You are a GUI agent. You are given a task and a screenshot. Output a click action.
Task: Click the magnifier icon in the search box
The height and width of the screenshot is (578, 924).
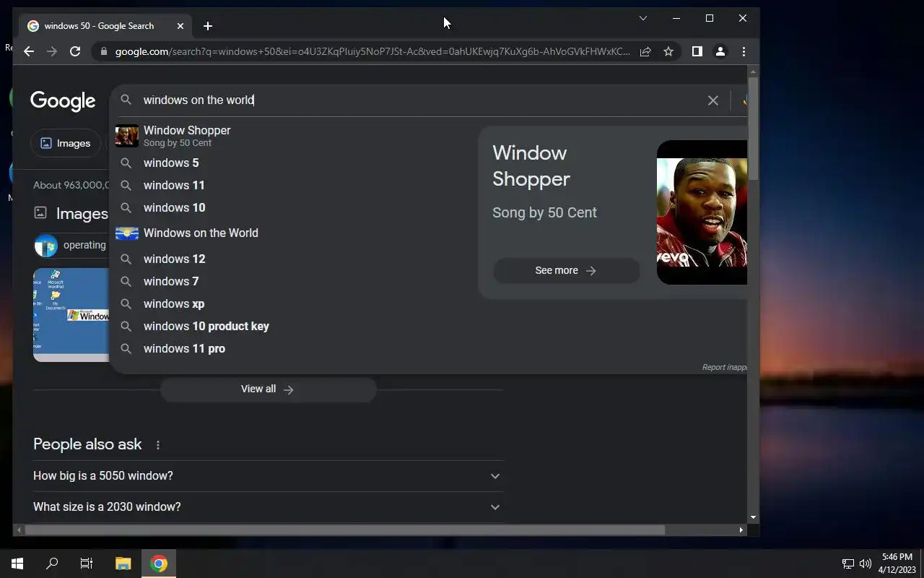(126, 100)
